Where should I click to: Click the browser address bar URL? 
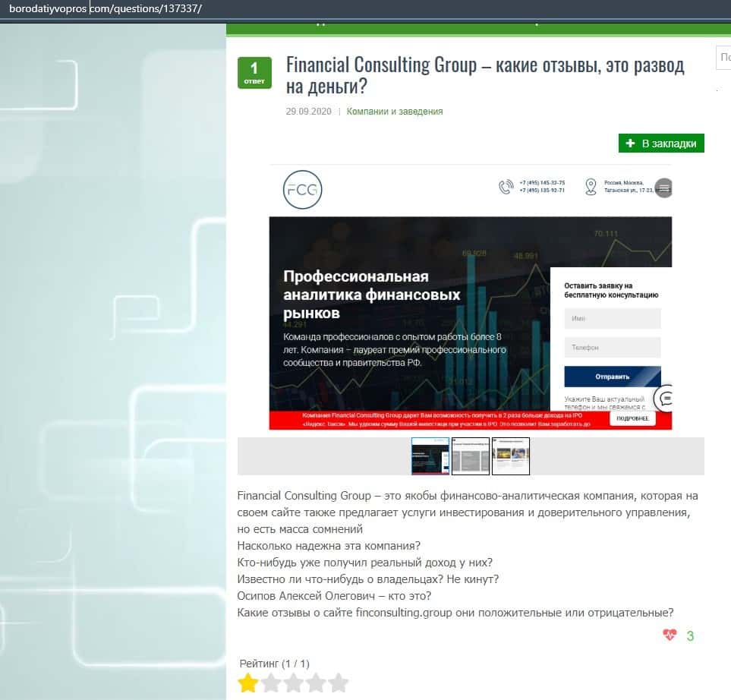coord(106,8)
